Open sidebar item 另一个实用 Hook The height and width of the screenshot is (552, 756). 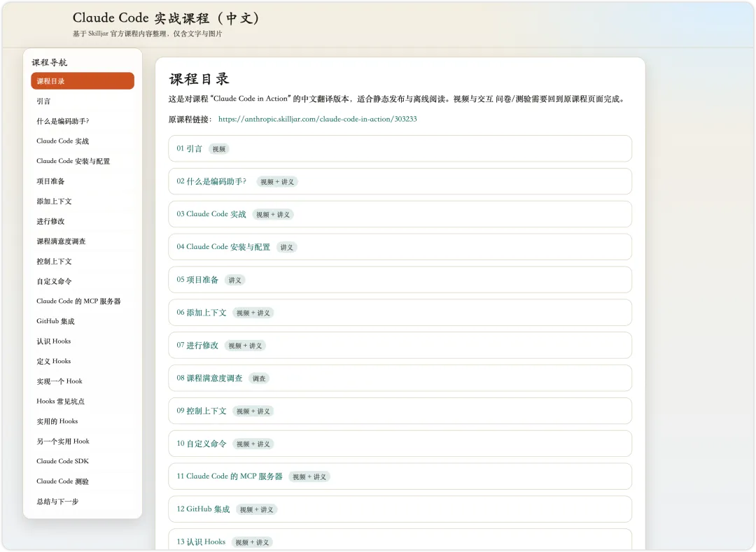pyautogui.click(x=83, y=441)
